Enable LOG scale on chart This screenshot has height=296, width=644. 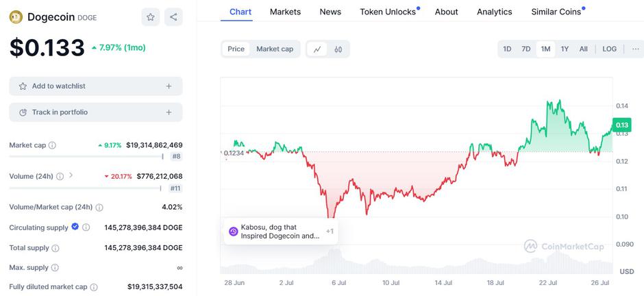coord(609,49)
